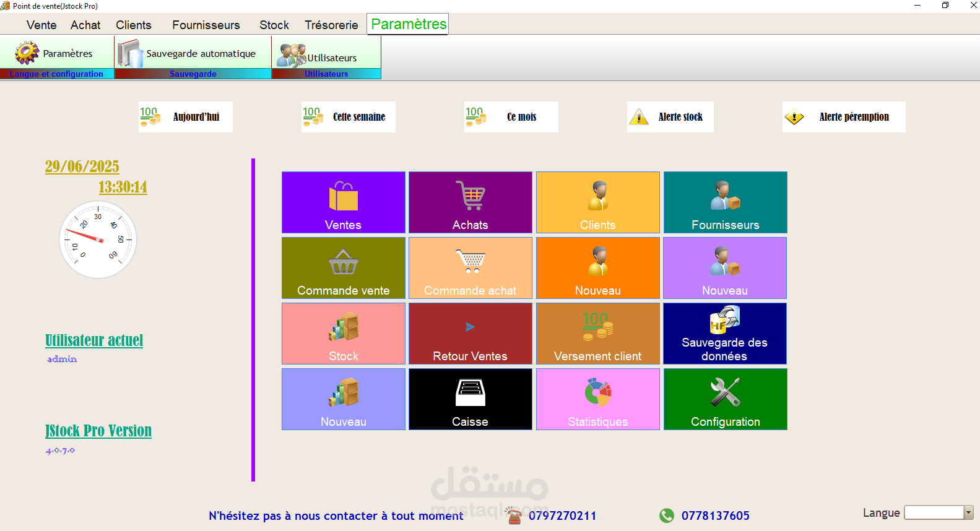Click the phone number 0797270211
Screen dimensions: 980x531
pyautogui.click(x=562, y=516)
